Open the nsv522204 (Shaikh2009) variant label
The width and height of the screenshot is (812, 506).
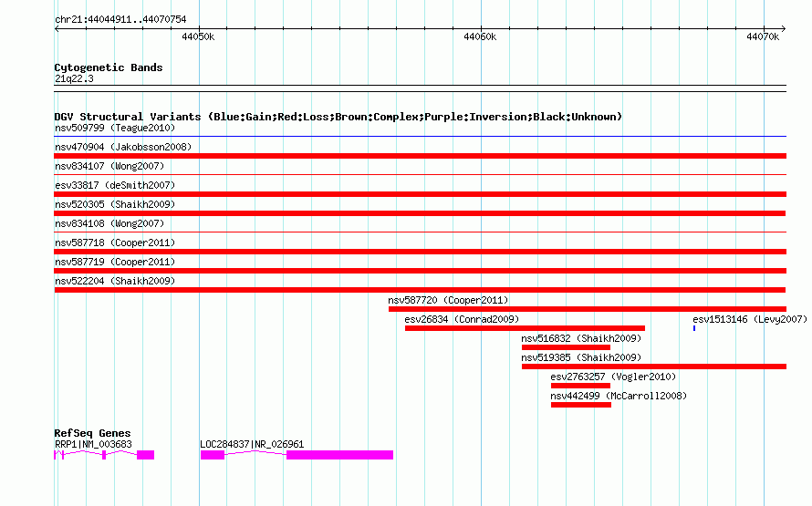115,281
